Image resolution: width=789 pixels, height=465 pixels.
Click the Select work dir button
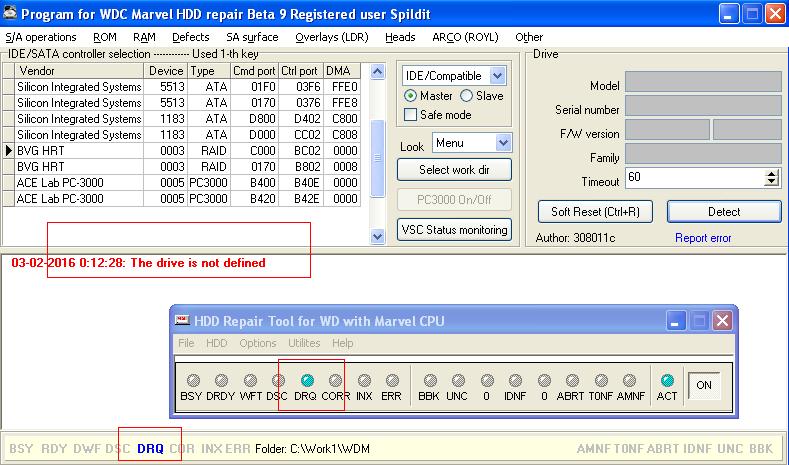(x=454, y=170)
